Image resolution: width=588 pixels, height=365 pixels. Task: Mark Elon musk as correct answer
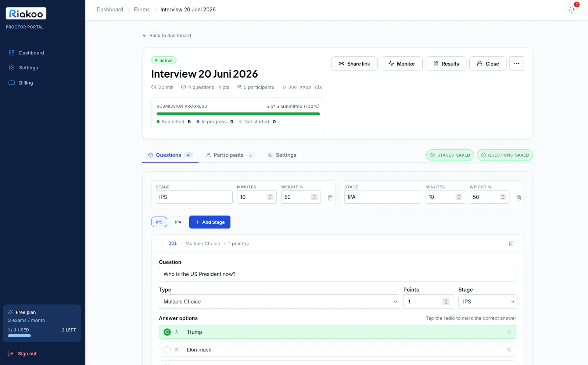click(167, 350)
